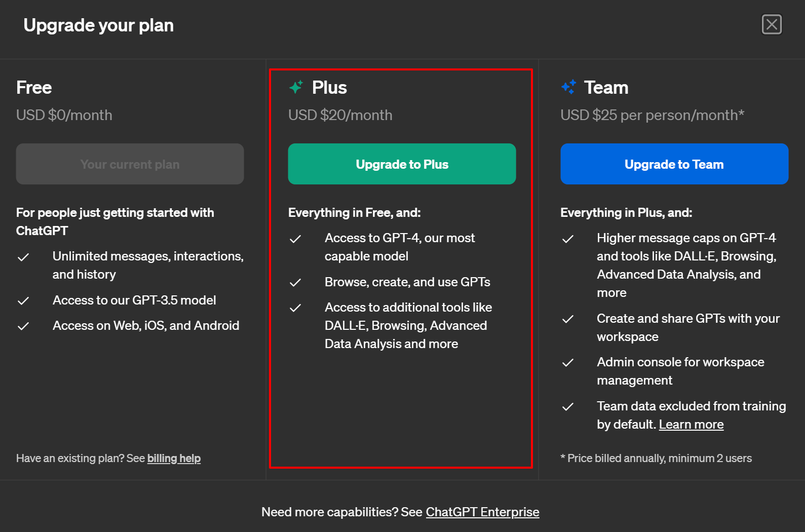Click Admin console for workspace management text
Image resolution: width=805 pixels, height=532 pixels.
coord(680,371)
